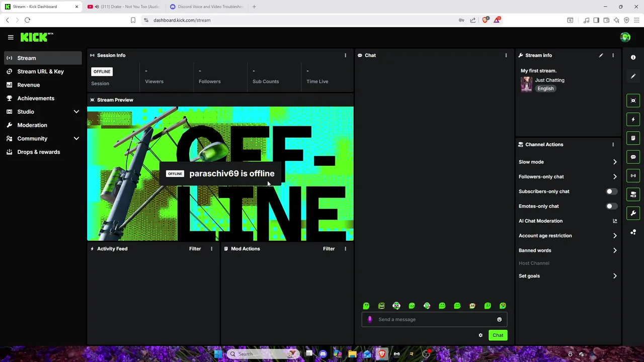Toggle channel actions widget in right rail
The width and height of the screenshot is (644, 362).
coord(633,195)
